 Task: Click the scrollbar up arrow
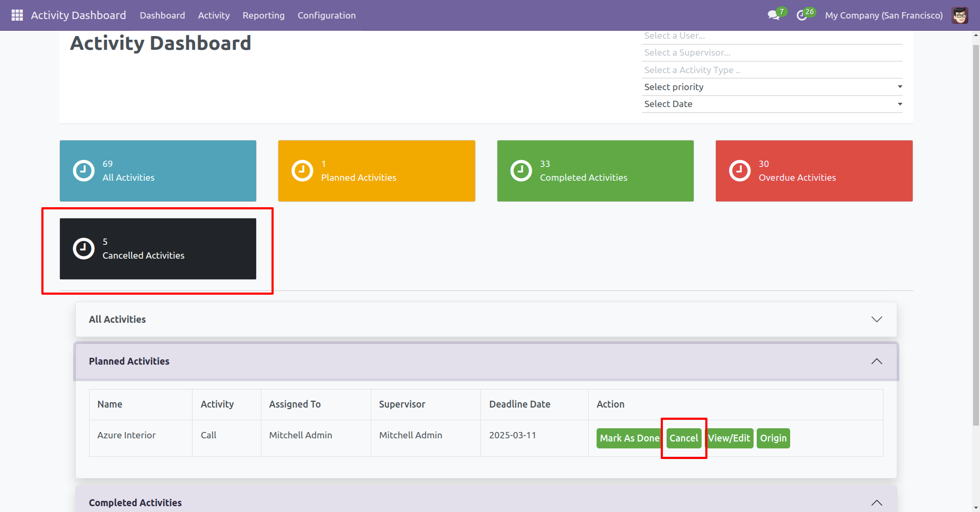pyautogui.click(x=976, y=35)
